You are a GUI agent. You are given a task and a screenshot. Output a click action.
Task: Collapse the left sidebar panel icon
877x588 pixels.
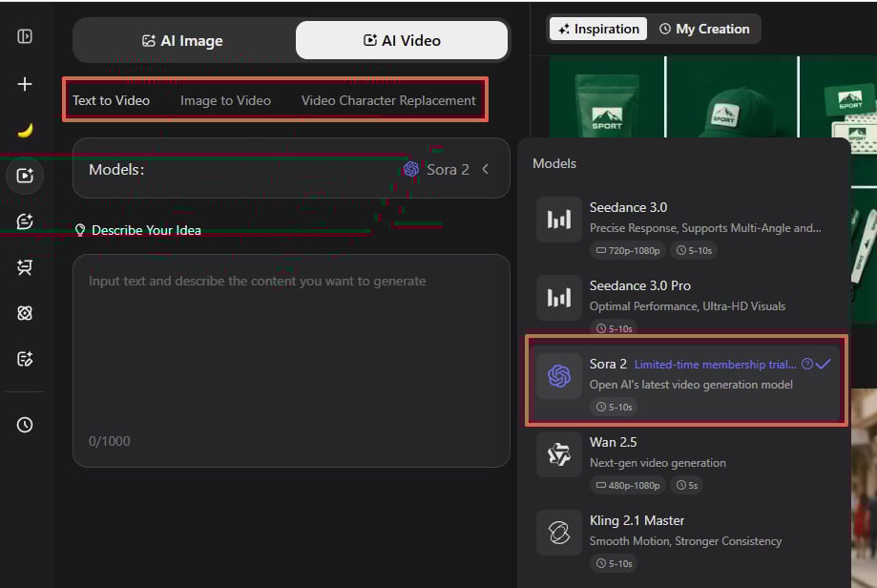(25, 36)
